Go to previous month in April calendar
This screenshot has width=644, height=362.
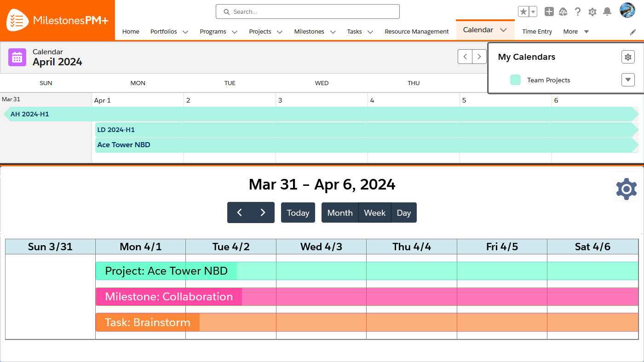click(465, 57)
